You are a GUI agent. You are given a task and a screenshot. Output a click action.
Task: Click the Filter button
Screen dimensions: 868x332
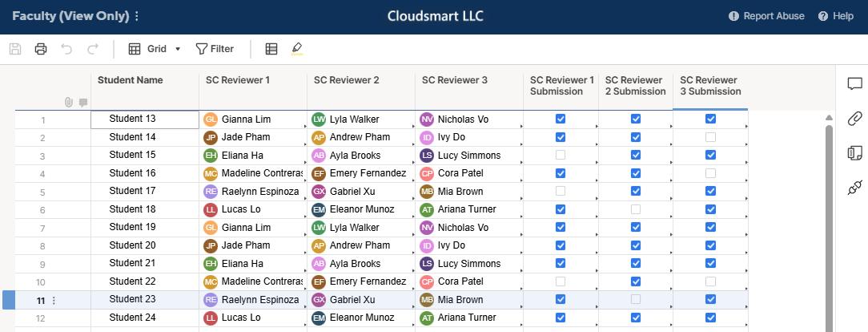215,49
